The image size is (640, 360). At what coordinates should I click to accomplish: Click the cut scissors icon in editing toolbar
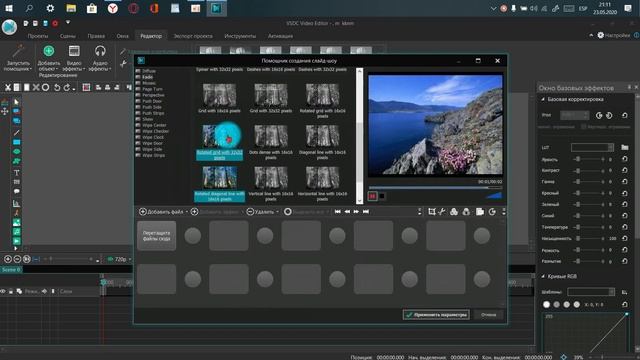[7, 87]
